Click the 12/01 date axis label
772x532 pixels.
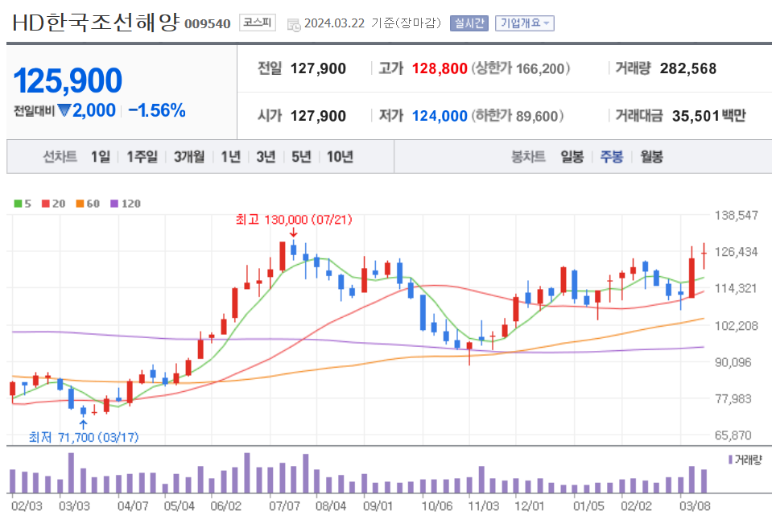[530, 506]
